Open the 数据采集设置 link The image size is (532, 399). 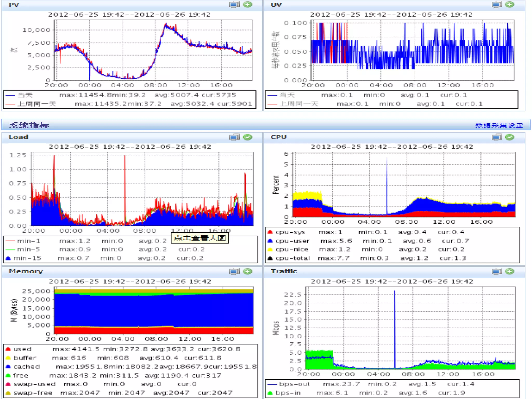click(499, 125)
